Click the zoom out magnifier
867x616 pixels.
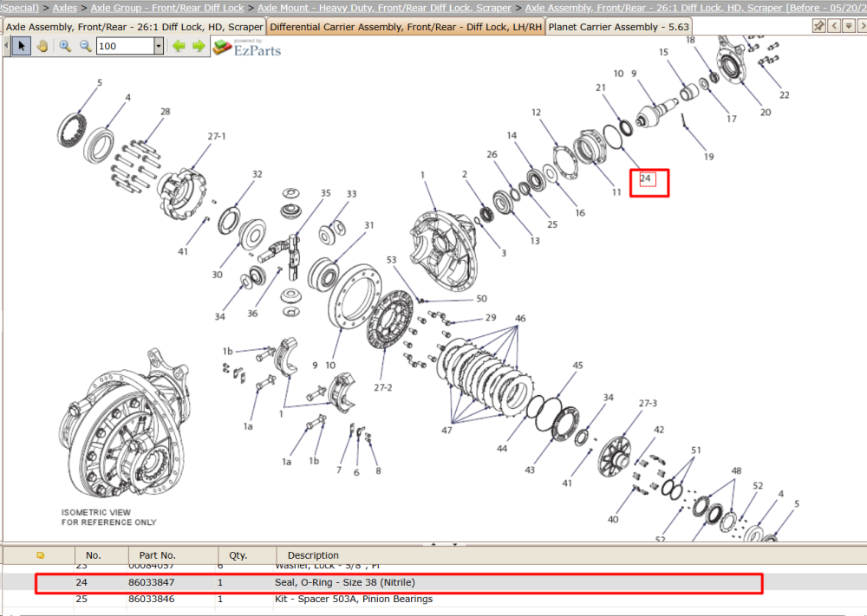click(x=85, y=46)
